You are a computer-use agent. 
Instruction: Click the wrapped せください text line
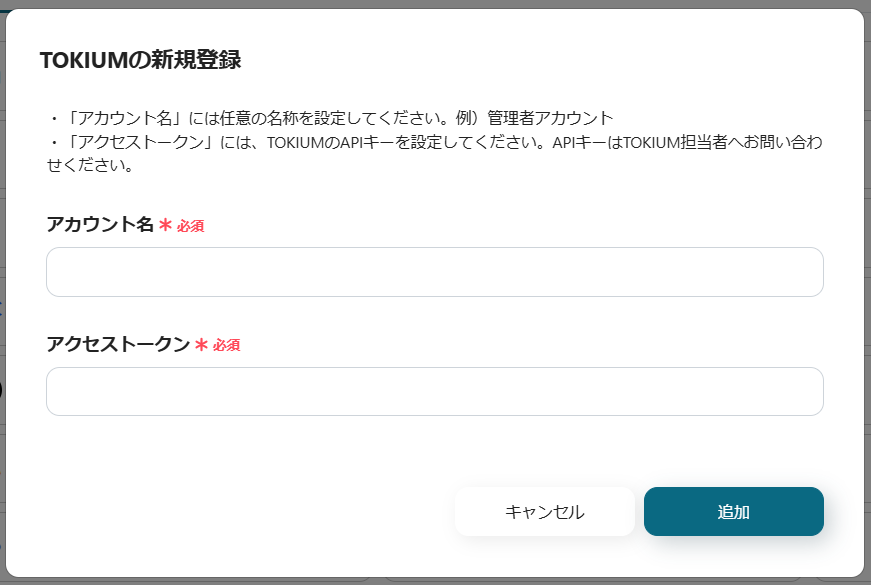pyautogui.click(x=90, y=165)
